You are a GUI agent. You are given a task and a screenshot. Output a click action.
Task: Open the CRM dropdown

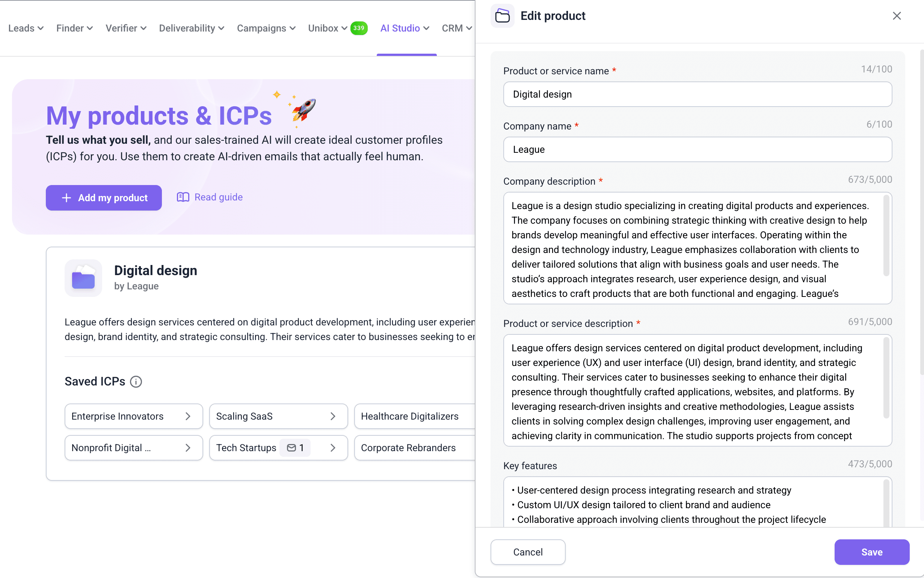pos(456,28)
